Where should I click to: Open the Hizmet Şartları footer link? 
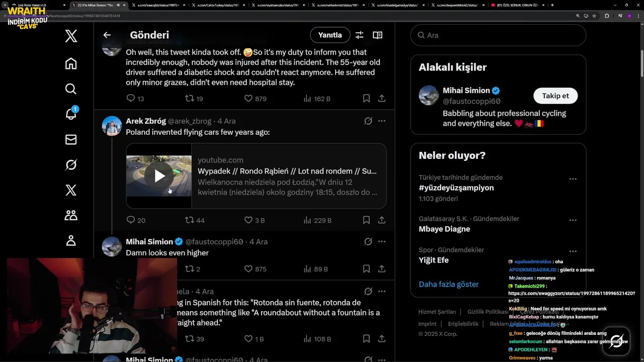pos(437,312)
